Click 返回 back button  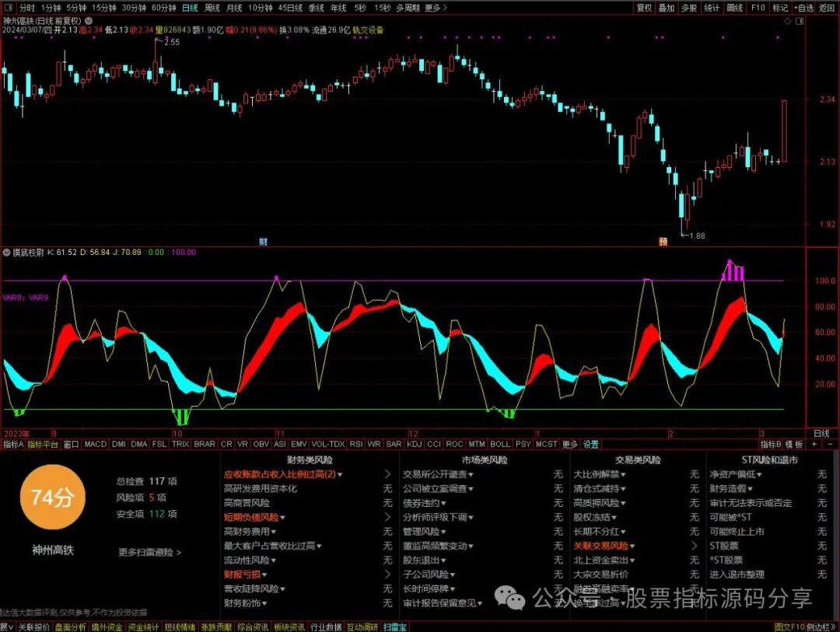(x=827, y=8)
